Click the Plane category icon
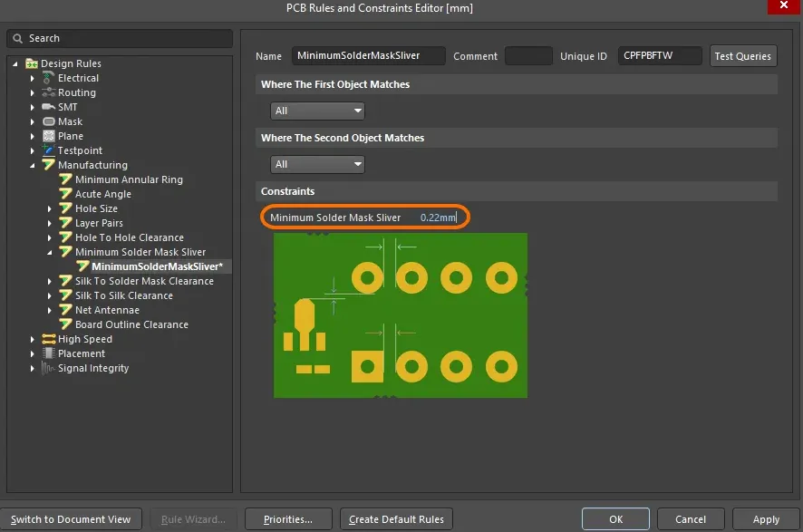 tap(49, 136)
